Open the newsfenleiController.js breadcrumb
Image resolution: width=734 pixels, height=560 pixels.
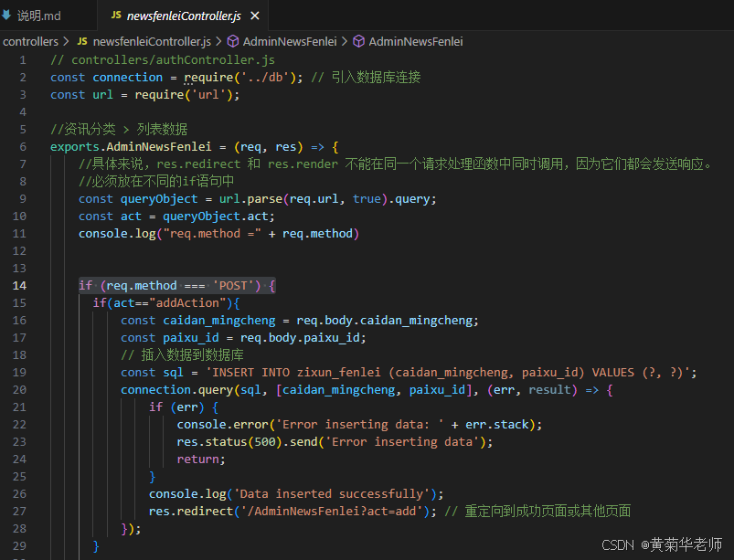(x=152, y=42)
